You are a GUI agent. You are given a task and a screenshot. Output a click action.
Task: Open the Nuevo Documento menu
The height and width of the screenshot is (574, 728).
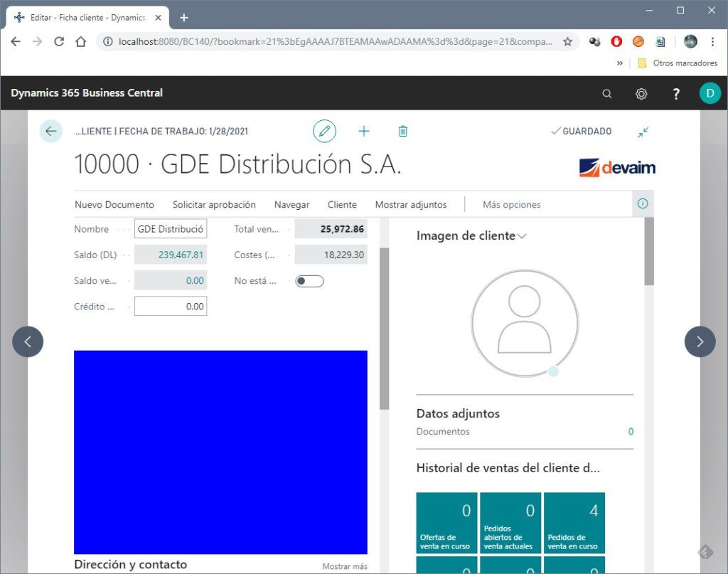pyautogui.click(x=114, y=205)
